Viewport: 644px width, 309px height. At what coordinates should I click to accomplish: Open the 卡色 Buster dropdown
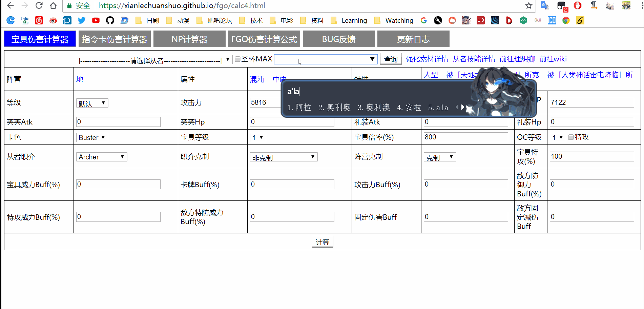(x=91, y=137)
